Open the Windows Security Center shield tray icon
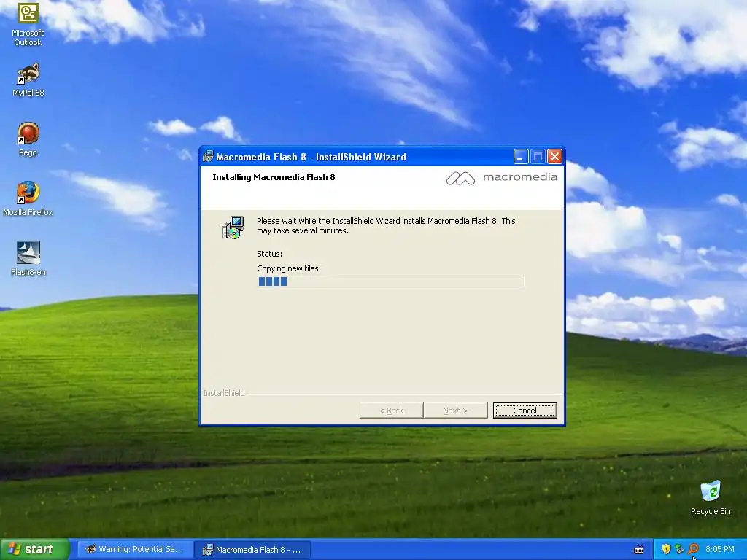 click(x=666, y=550)
